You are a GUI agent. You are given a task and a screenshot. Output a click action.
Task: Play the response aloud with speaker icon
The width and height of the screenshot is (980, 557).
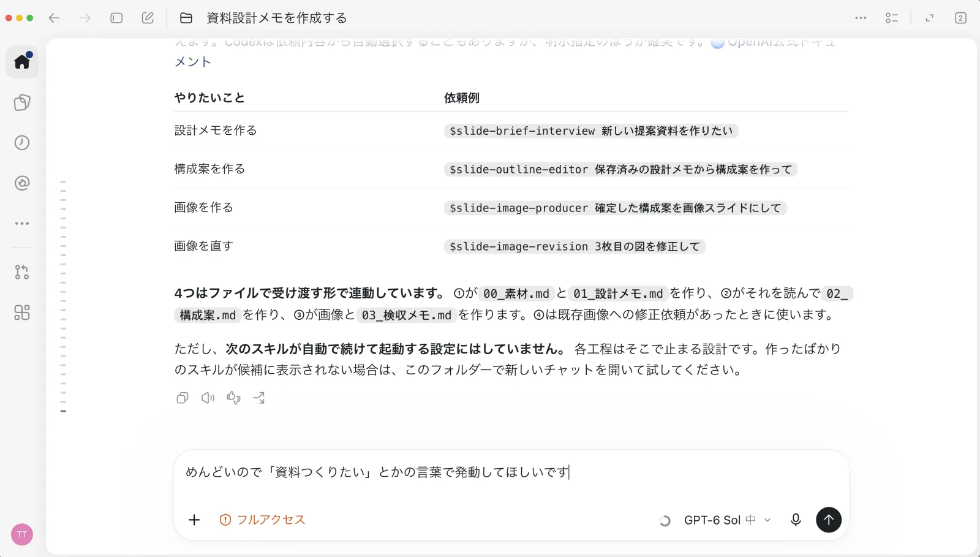click(x=208, y=398)
